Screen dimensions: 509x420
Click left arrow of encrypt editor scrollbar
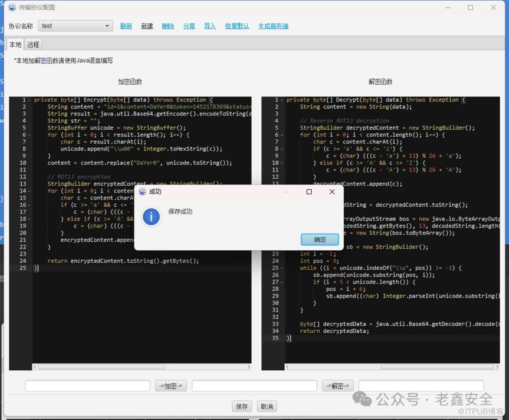point(35,367)
